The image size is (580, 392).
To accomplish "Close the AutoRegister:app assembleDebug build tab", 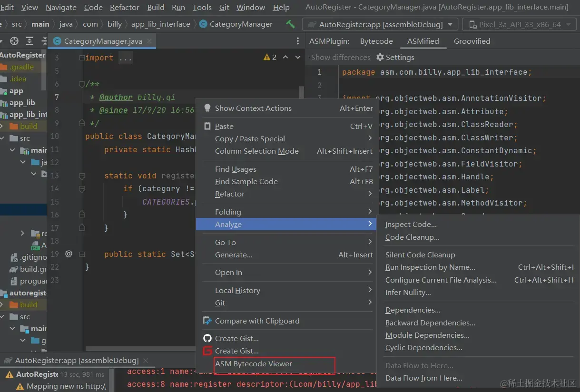I will (x=146, y=361).
